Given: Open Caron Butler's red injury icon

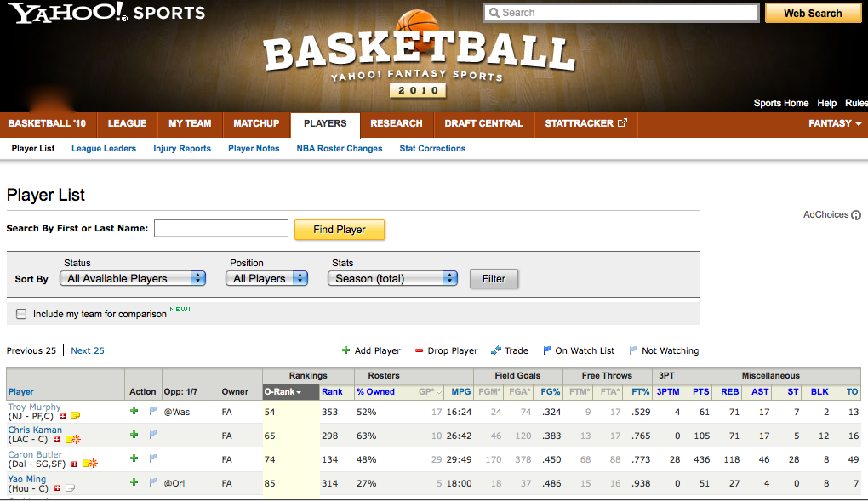Looking at the screenshot, I should [x=74, y=464].
